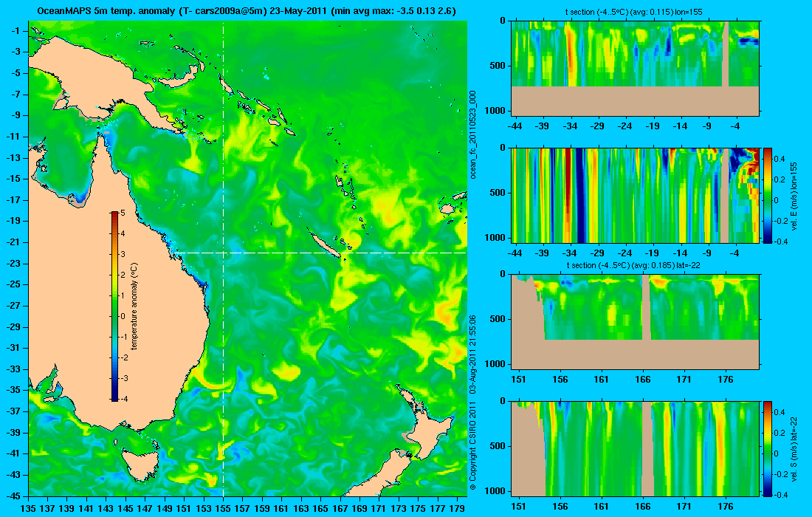Select the 't section' lon=155 panel title
This screenshot has height=517, width=812.
coord(633,12)
